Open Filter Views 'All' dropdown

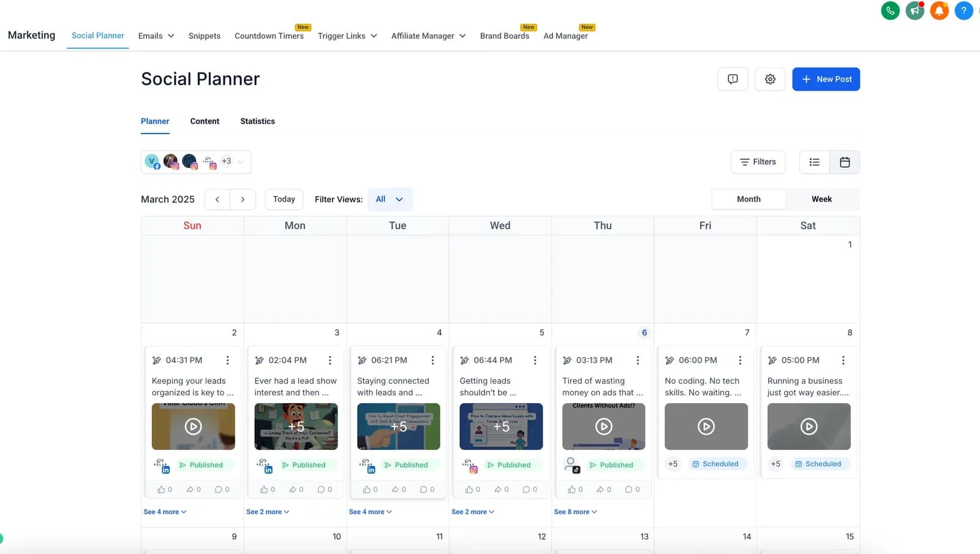[x=390, y=199]
